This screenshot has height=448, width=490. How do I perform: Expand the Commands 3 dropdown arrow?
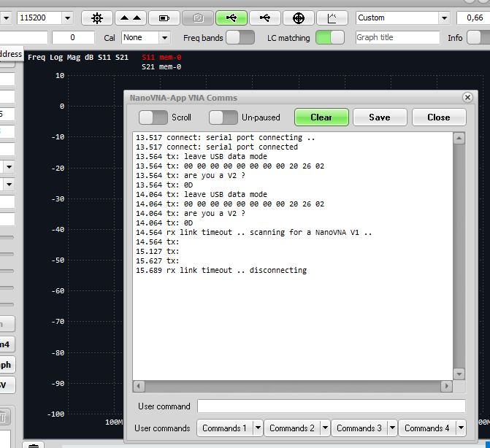point(392,428)
